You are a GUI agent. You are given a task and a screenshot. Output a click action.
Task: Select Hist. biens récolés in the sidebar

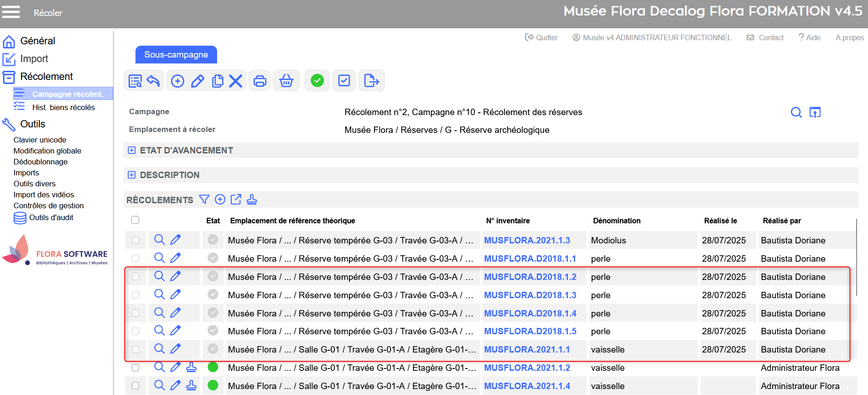pyautogui.click(x=63, y=107)
